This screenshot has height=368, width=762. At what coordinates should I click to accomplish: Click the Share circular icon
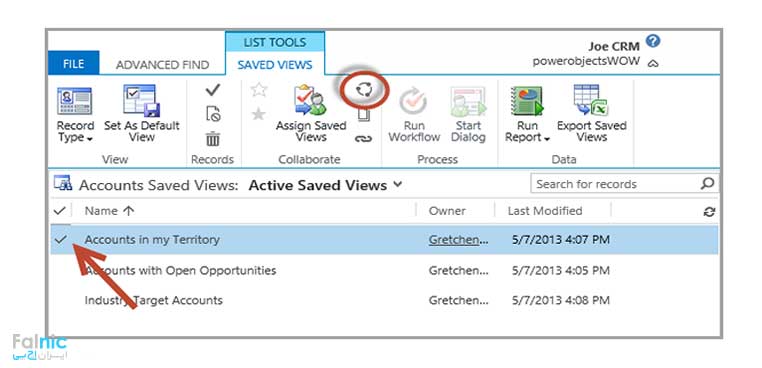(x=364, y=89)
